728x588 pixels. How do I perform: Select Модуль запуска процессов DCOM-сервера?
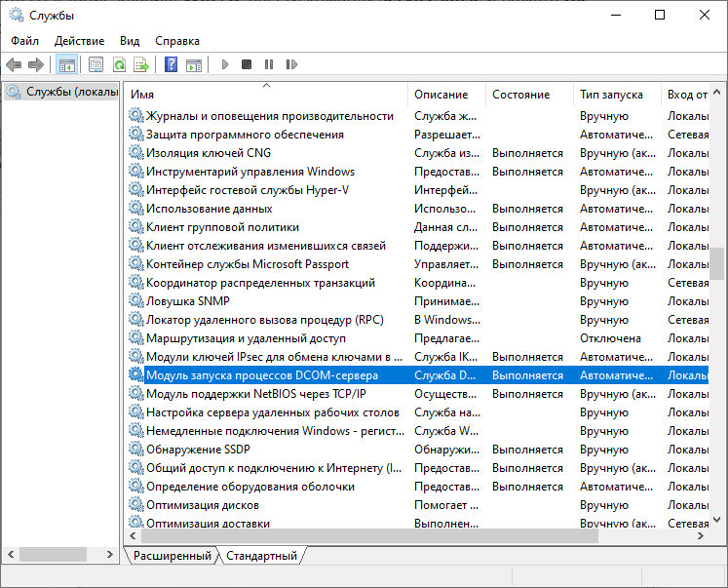tap(418, 375)
